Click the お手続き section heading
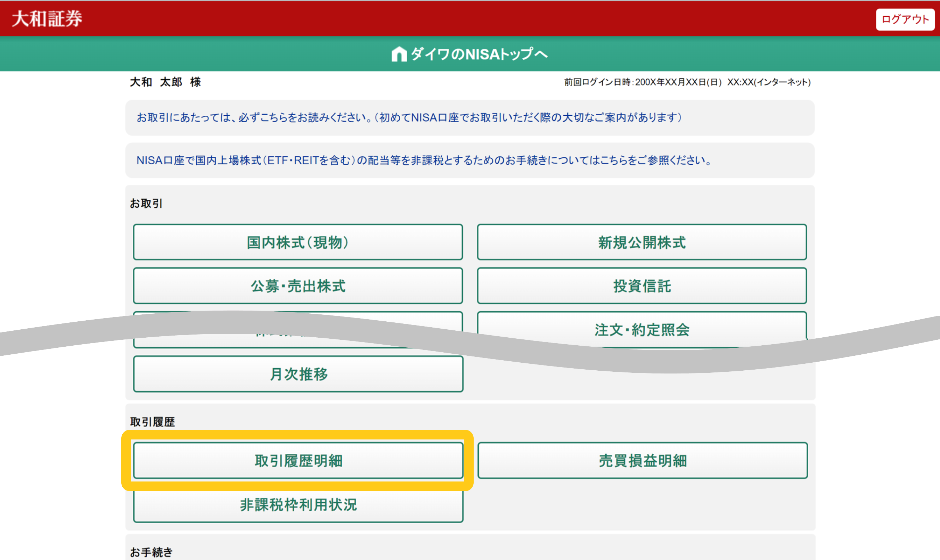Viewport: 940px width, 560px height. coord(151,552)
